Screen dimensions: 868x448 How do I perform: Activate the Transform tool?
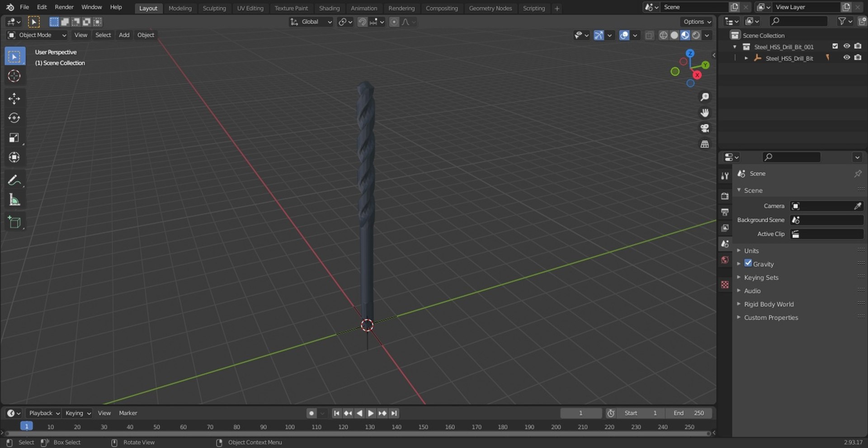tap(14, 157)
